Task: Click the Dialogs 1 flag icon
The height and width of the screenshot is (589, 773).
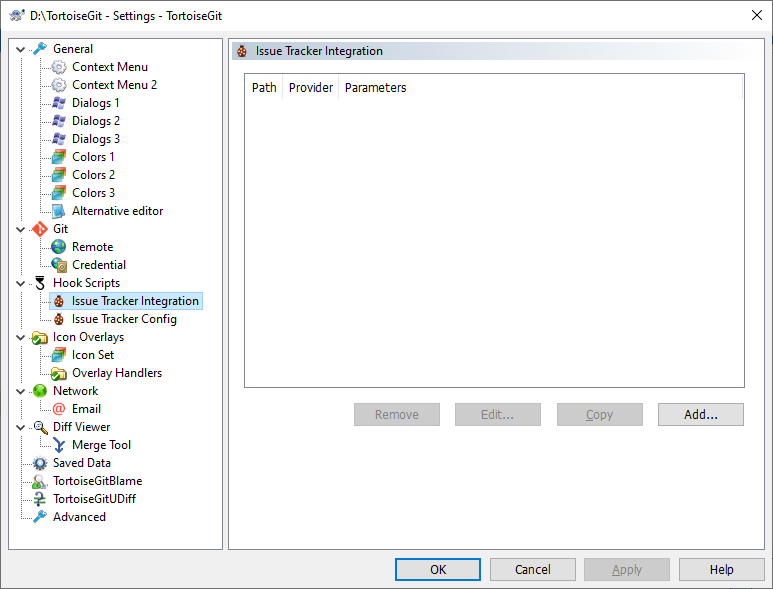Action: (59, 103)
